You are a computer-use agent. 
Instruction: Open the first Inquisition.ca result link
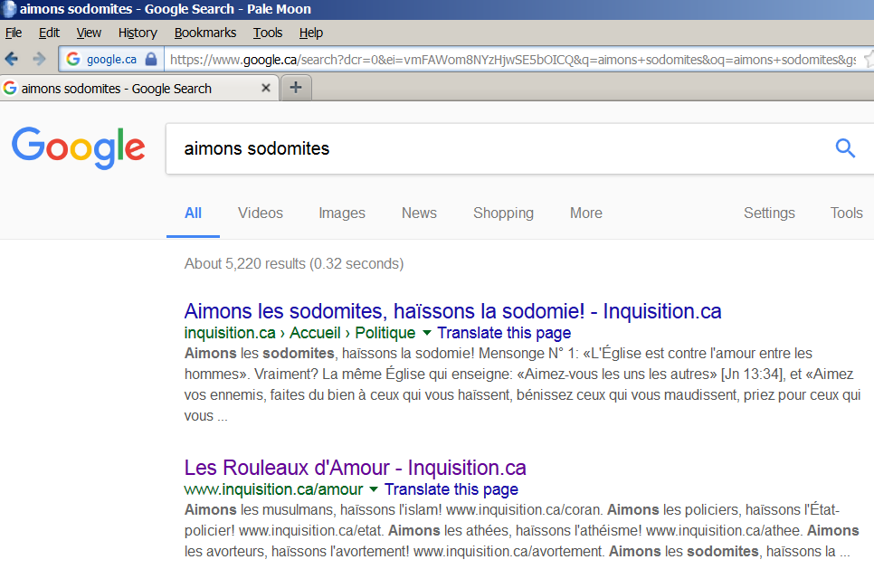tap(452, 310)
